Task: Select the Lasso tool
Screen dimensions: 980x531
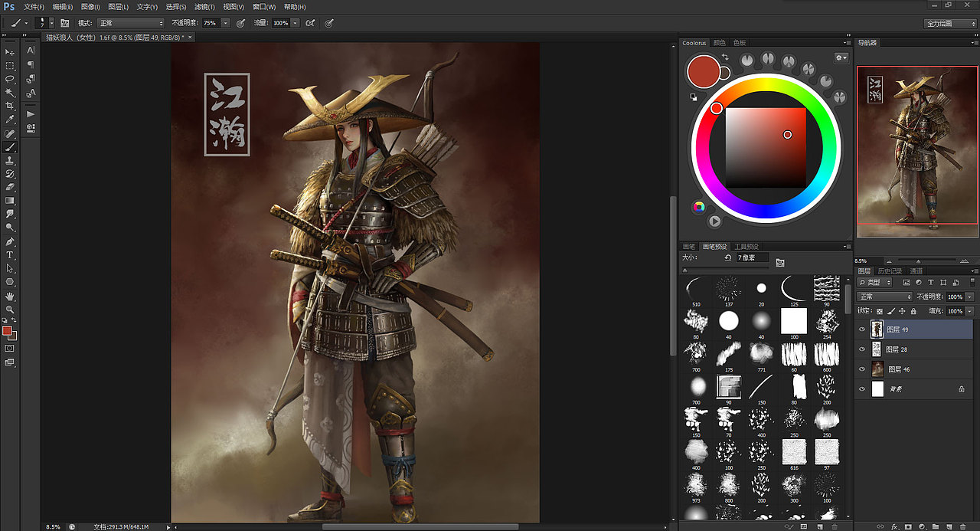Action: [10, 79]
